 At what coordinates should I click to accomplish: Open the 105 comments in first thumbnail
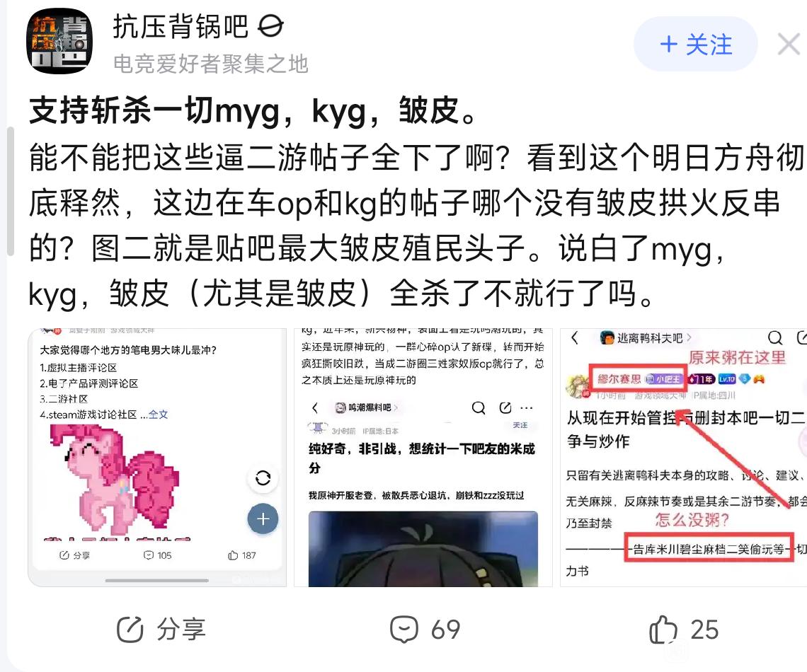(157, 555)
